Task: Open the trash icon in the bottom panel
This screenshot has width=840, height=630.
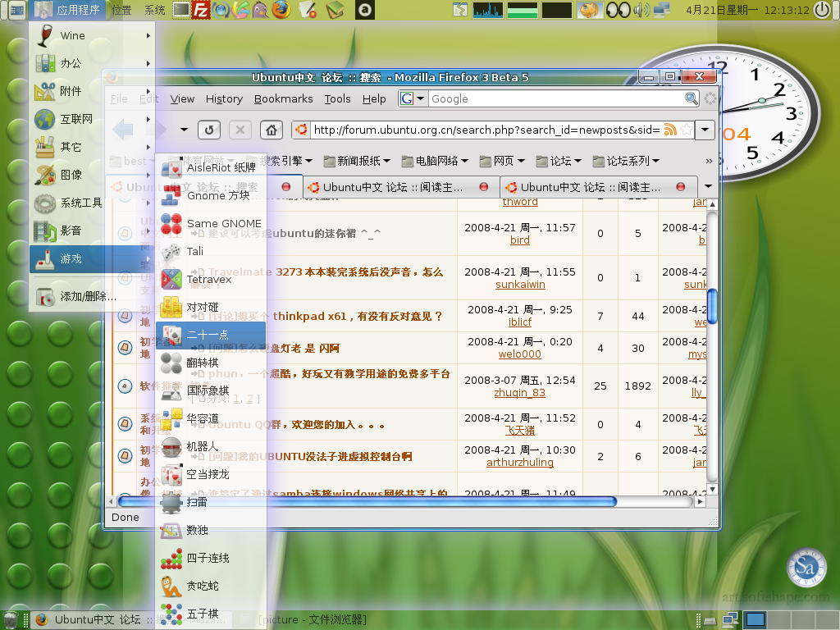Action: click(x=11, y=620)
